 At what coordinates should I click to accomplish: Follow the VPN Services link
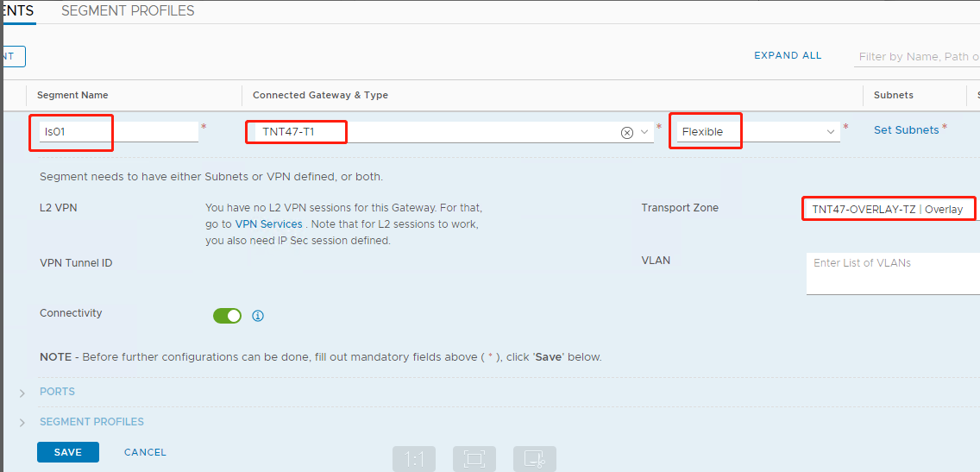tap(269, 223)
